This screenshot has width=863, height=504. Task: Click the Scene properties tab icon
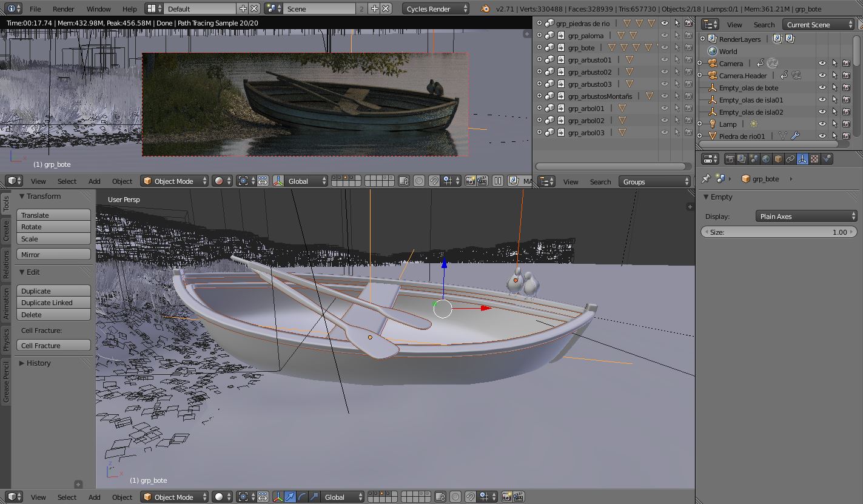754,159
